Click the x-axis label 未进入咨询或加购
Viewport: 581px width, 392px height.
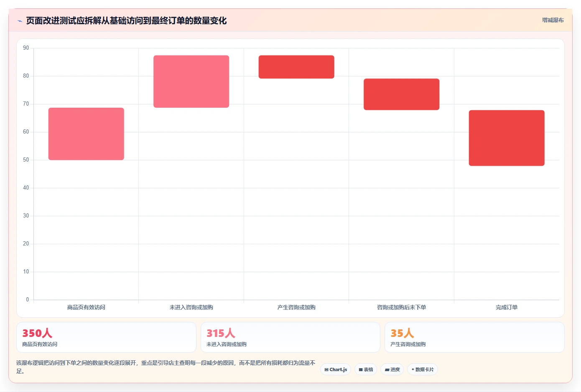coord(191,307)
